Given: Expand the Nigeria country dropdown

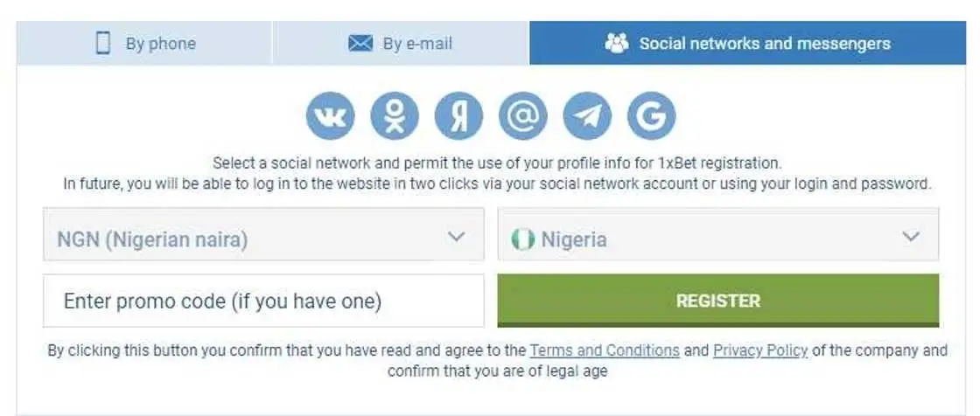Looking at the screenshot, I should (x=718, y=234).
